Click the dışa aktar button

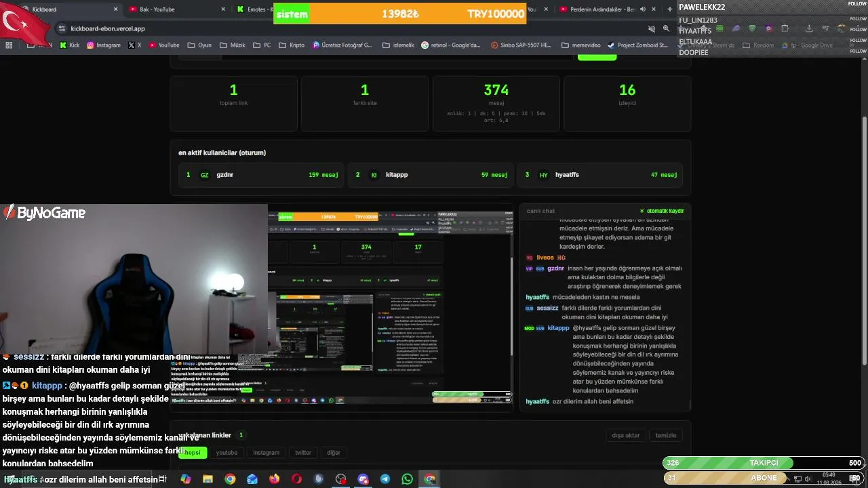pos(625,435)
